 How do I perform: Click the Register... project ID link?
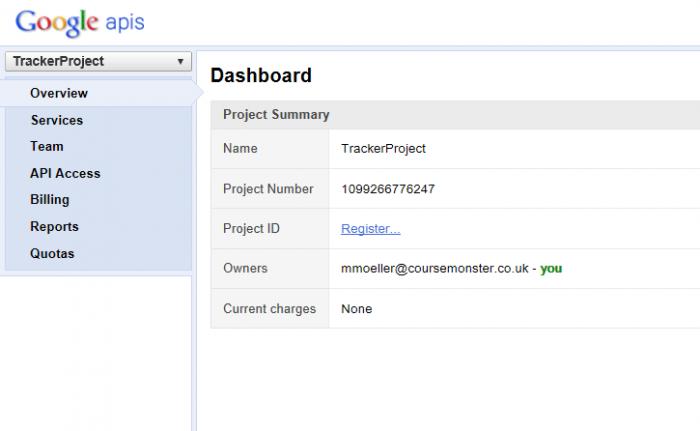point(371,229)
